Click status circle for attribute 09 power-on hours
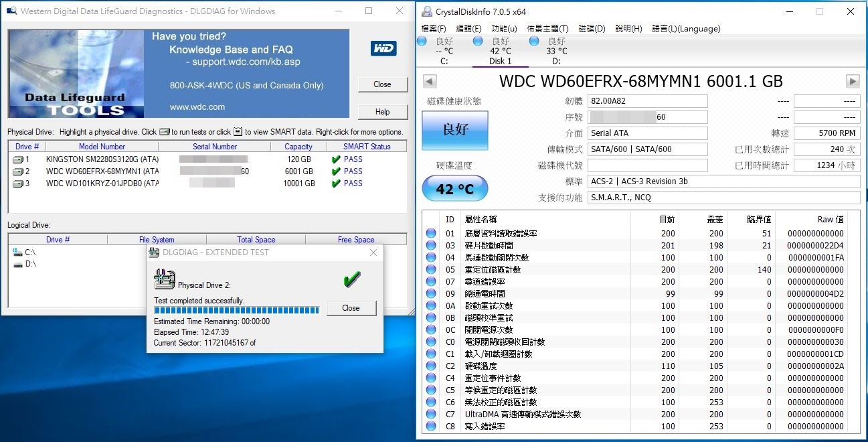 (x=431, y=294)
